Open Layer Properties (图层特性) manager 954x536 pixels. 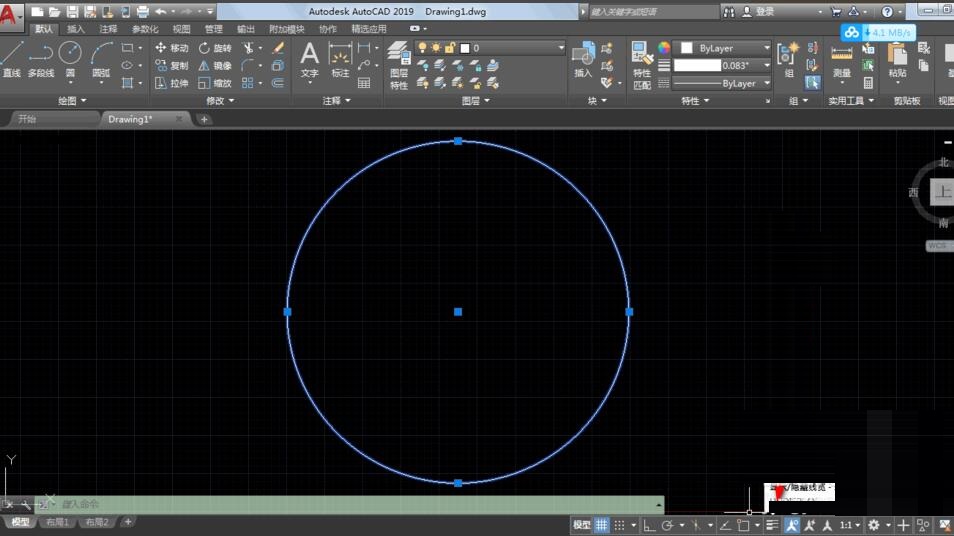[x=399, y=65]
